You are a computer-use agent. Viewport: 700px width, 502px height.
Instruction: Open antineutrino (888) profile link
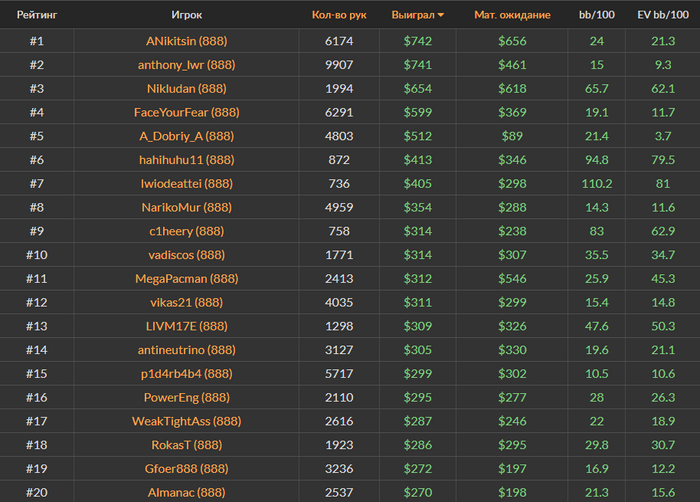pos(187,350)
